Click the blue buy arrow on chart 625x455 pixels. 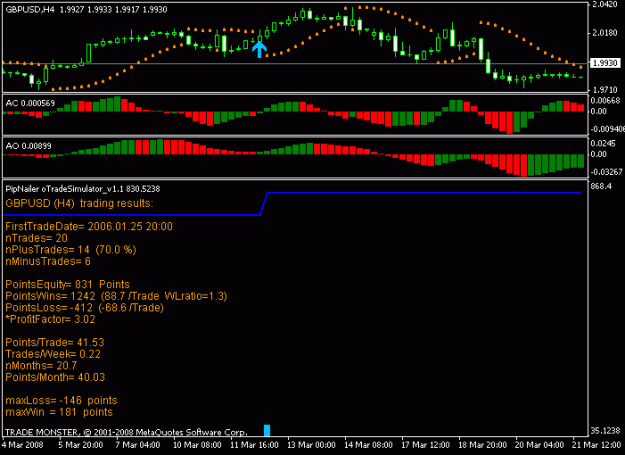click(x=259, y=50)
